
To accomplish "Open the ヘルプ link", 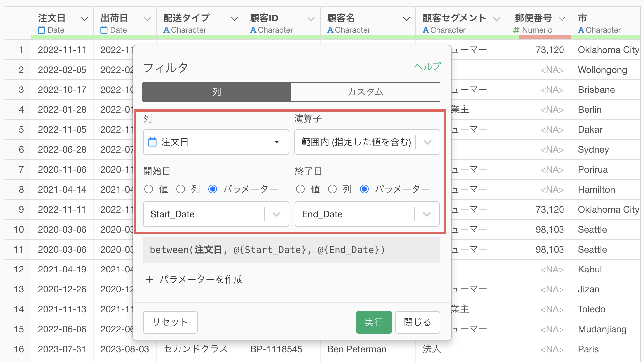I will (427, 66).
